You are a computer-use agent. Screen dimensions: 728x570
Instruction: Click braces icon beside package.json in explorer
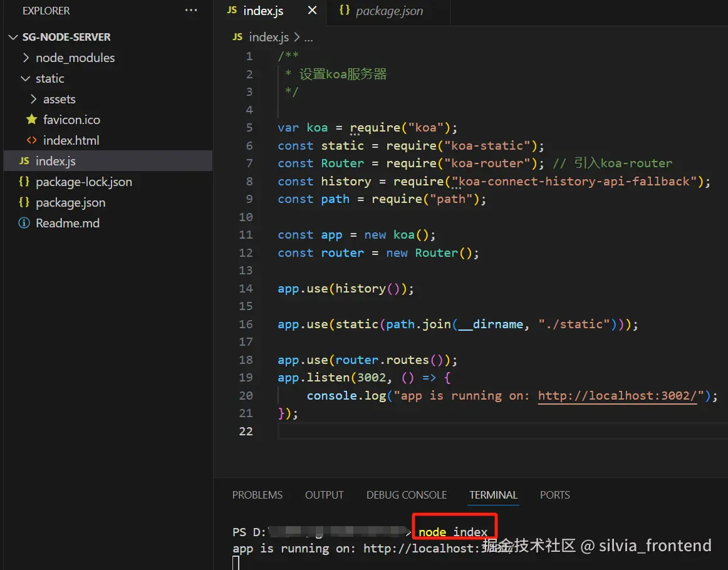point(24,202)
